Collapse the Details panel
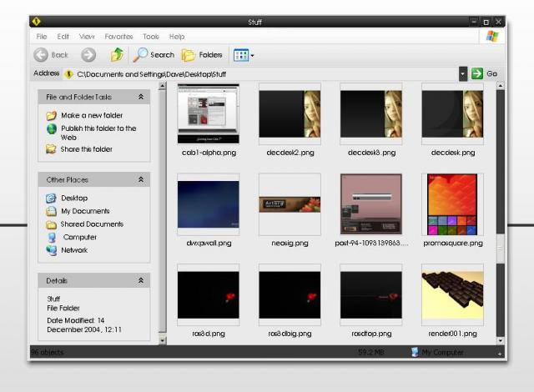The width and height of the screenshot is (534, 392). click(141, 280)
